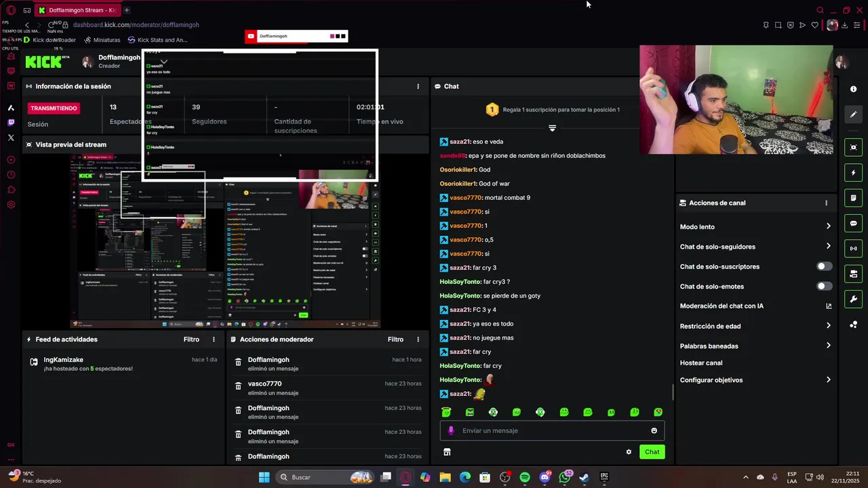
Task: Click the Opera heart bookmark icon
Action: click(814, 25)
